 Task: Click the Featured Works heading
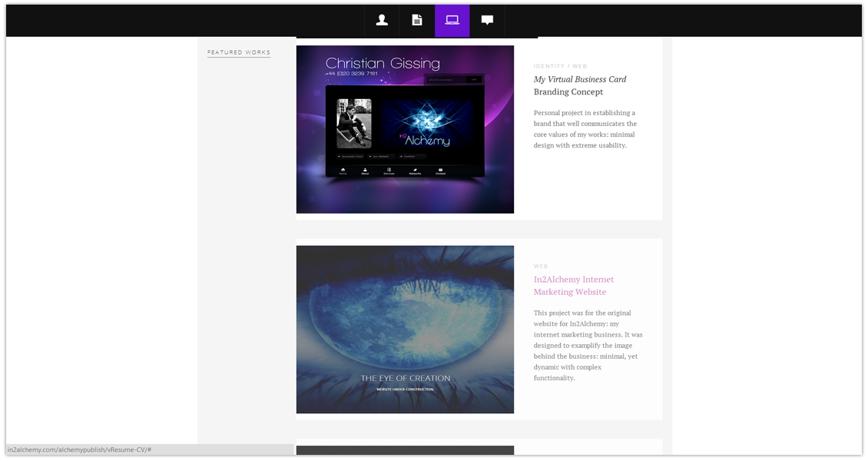pos(239,53)
